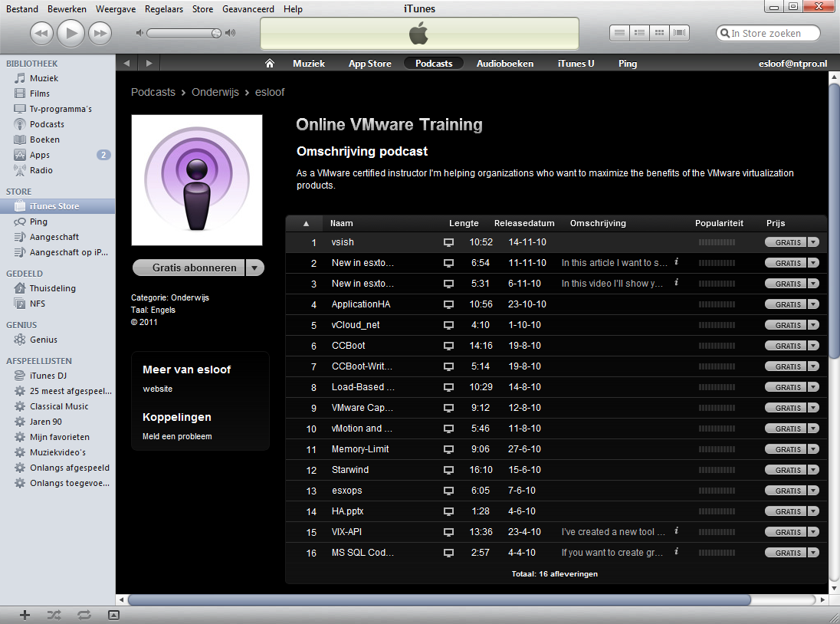
Task: Open the NFS shared library
Action: [x=38, y=304]
